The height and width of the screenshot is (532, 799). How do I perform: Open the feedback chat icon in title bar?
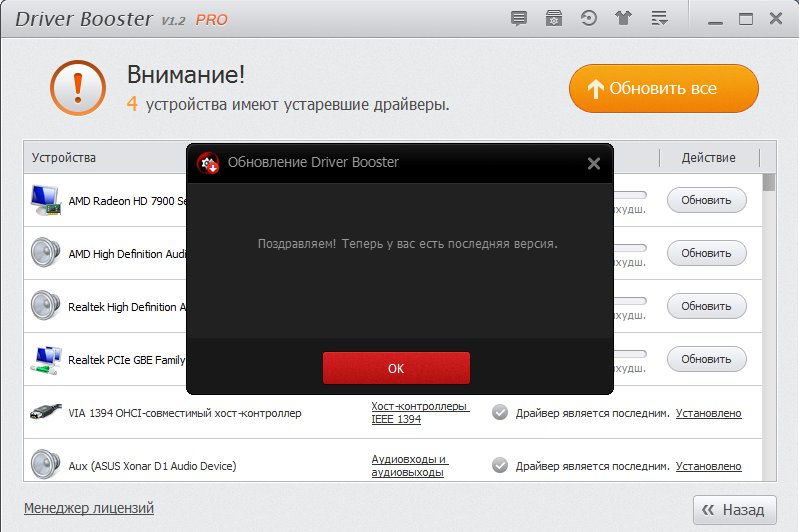pyautogui.click(x=519, y=19)
